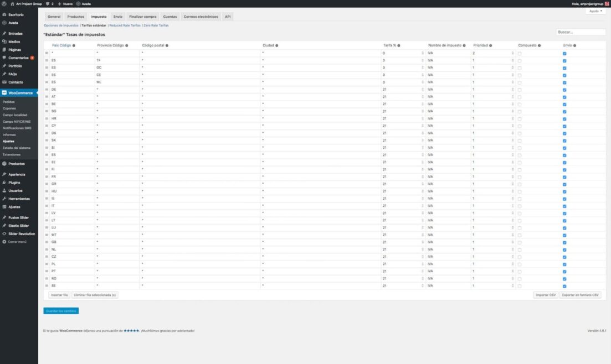This screenshot has width=611, height=364.
Task: Open the WooCommerce sidebar menu
Action: [19, 93]
